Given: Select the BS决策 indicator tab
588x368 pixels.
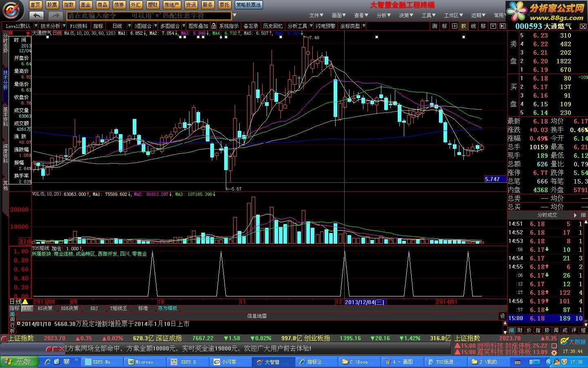Looking at the screenshot, I should [x=45, y=308].
